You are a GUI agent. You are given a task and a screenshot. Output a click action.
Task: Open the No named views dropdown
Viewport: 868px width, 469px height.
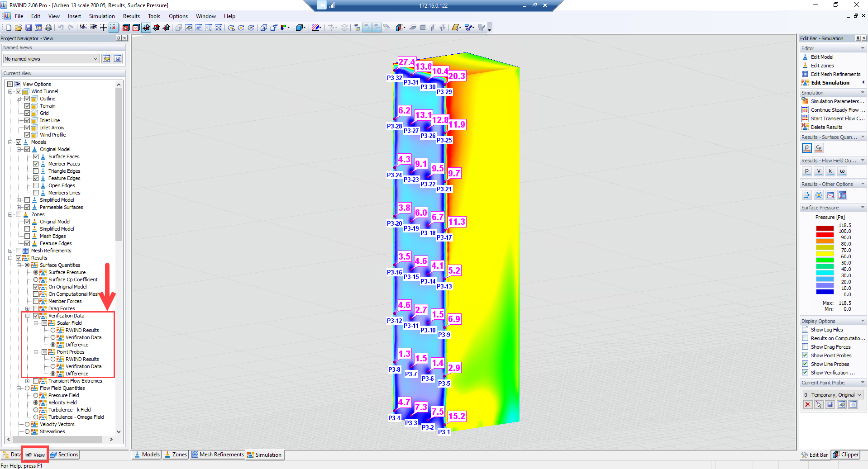(51, 59)
